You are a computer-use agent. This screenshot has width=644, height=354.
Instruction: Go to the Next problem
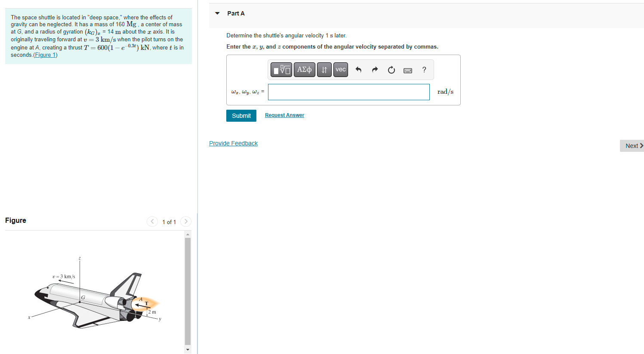(x=632, y=145)
